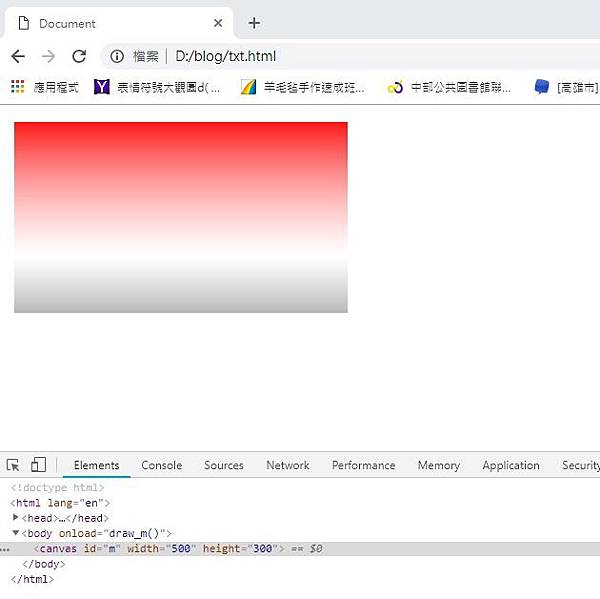
Task: Open the Memory tab
Action: click(x=439, y=465)
